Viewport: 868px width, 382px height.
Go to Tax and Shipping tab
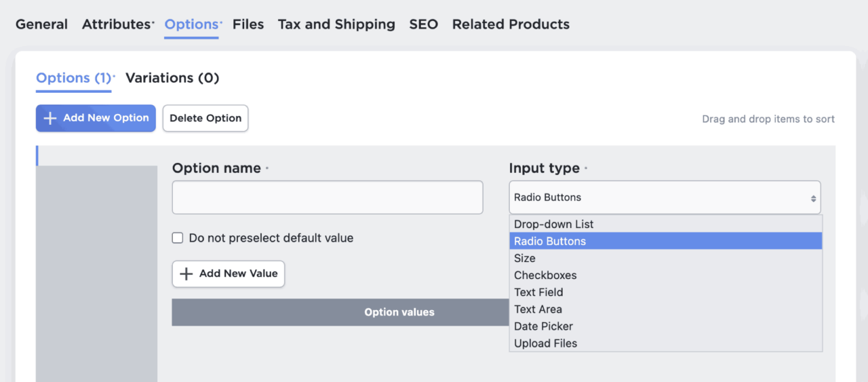(336, 24)
